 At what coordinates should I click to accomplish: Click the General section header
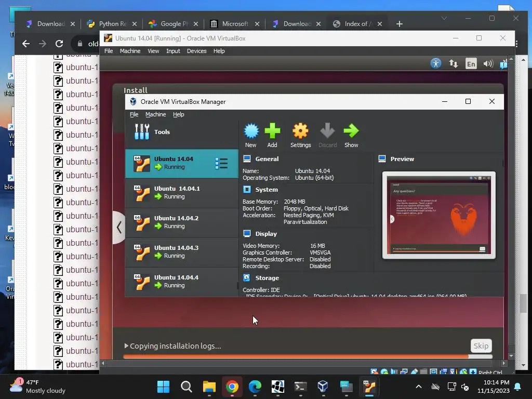point(267,159)
